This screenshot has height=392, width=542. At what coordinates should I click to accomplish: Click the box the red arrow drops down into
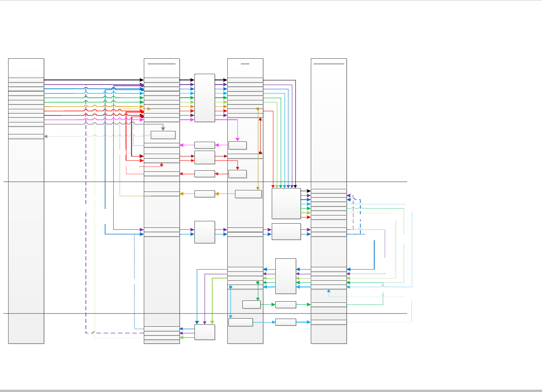[237, 174]
